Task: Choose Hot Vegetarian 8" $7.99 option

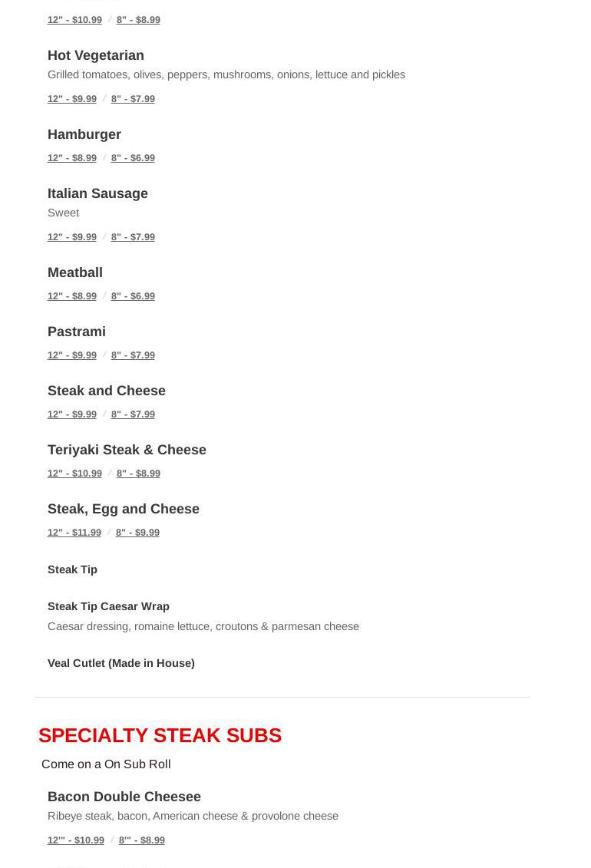Action: click(133, 99)
